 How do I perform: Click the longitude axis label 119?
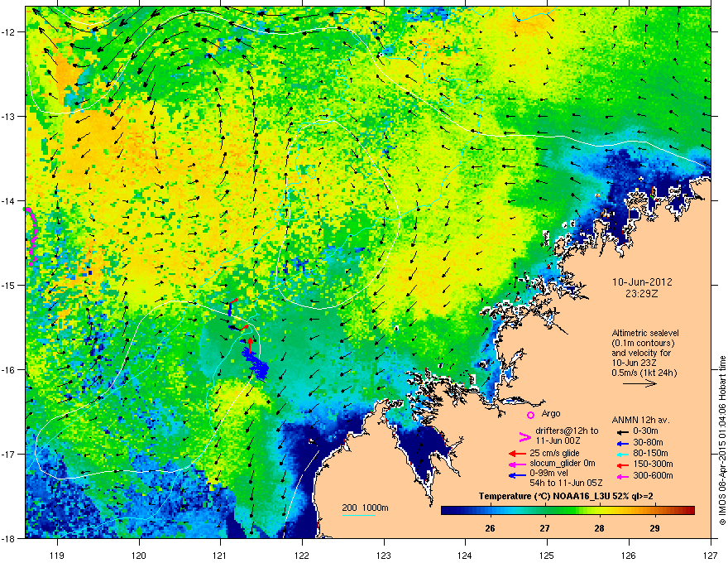click(x=58, y=555)
